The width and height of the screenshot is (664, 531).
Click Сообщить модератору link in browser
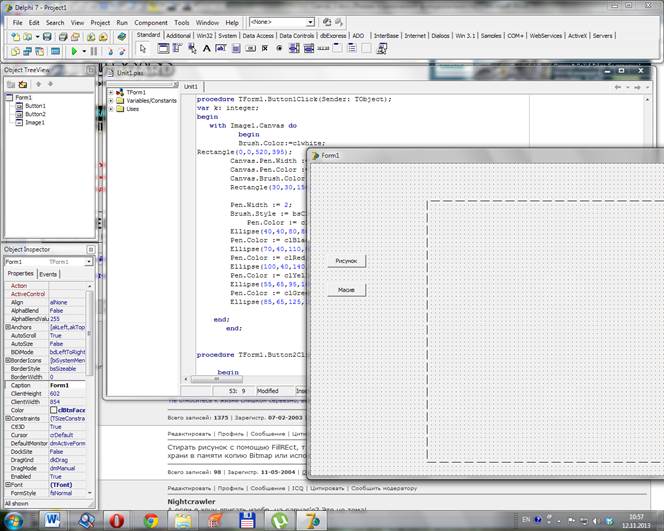point(384,488)
